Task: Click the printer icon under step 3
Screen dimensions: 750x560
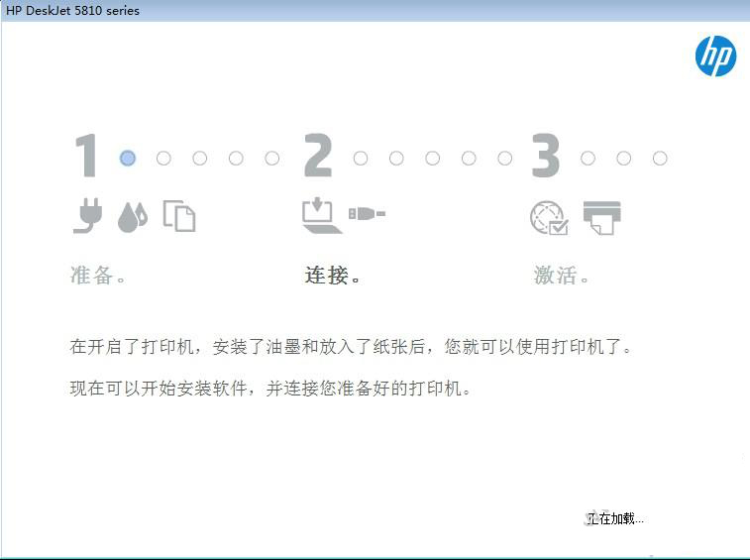Action: (602, 218)
